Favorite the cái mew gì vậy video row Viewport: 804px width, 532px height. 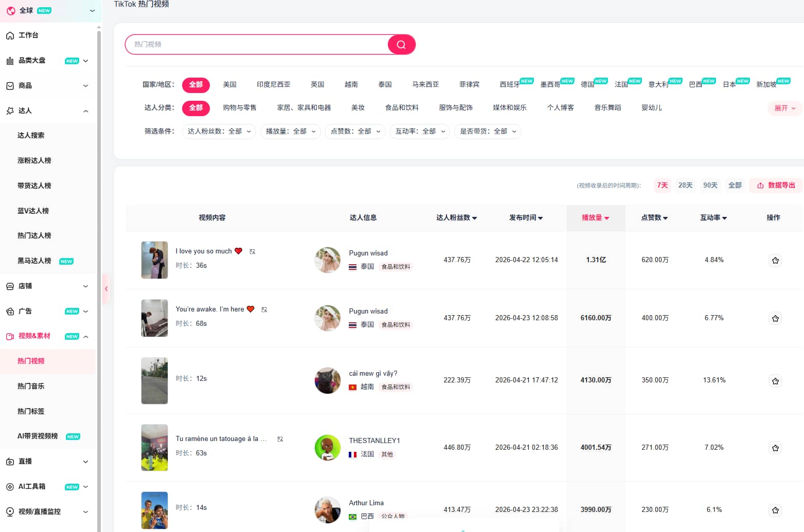(x=775, y=381)
